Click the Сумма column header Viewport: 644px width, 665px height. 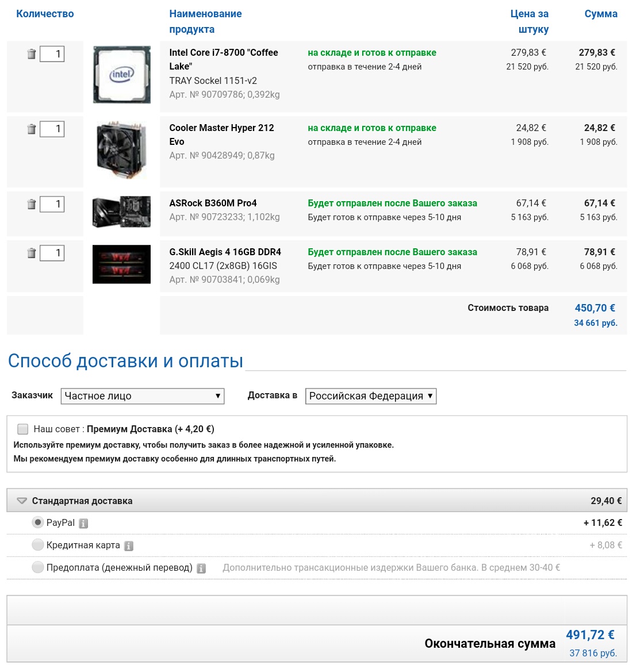tap(601, 14)
